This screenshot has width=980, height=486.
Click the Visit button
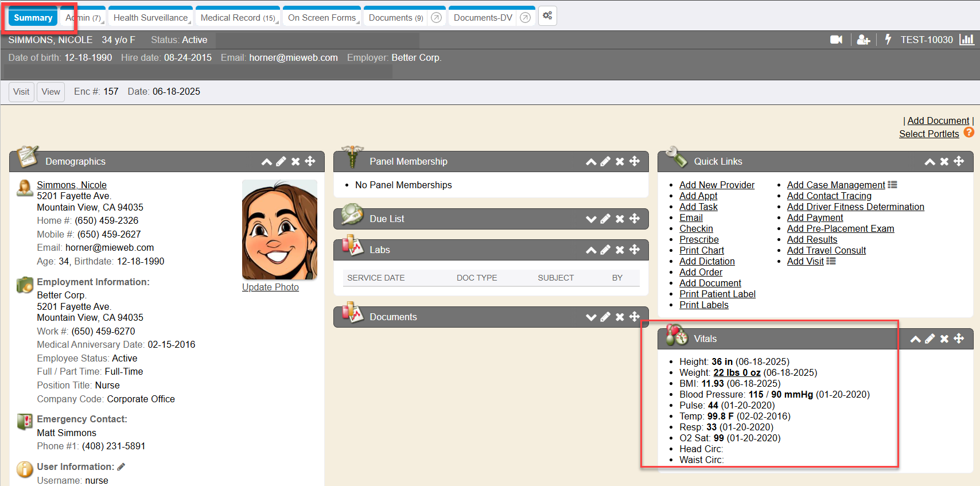(21, 92)
